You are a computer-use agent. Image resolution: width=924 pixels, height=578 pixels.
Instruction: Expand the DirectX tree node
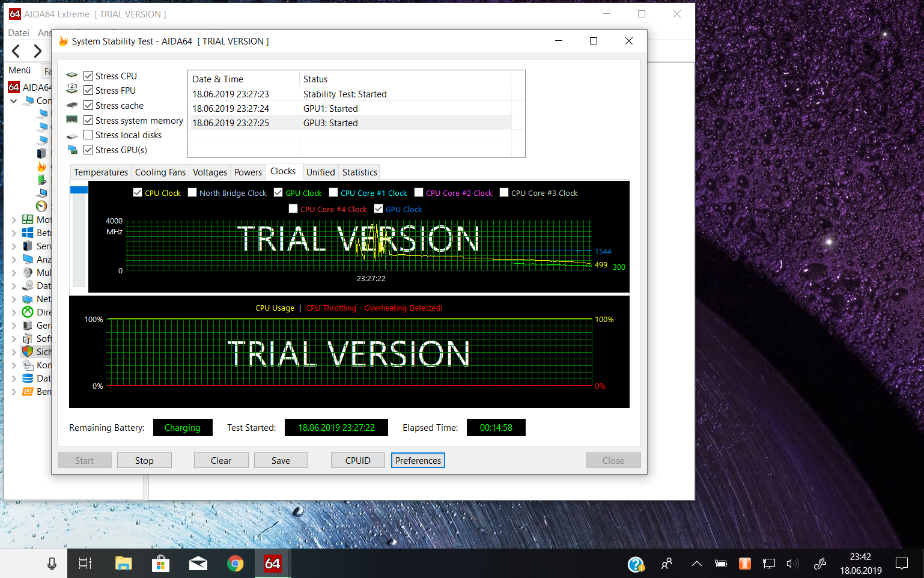(14, 312)
